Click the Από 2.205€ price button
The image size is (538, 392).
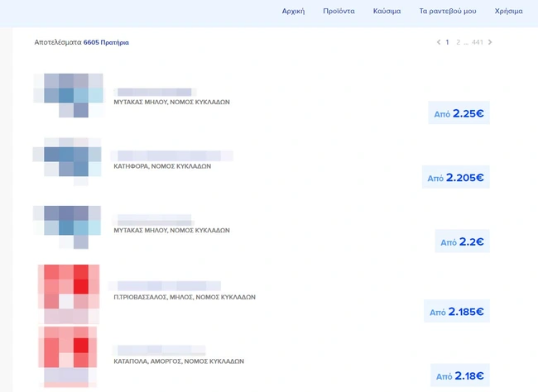tap(455, 178)
